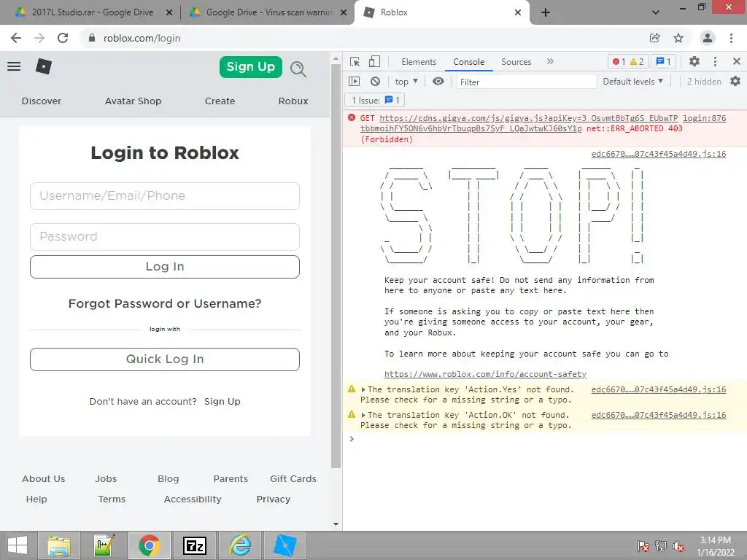Viewport: 747px width, 560px height.
Task: Focus the Username/Email/Phone field
Action: (165, 195)
